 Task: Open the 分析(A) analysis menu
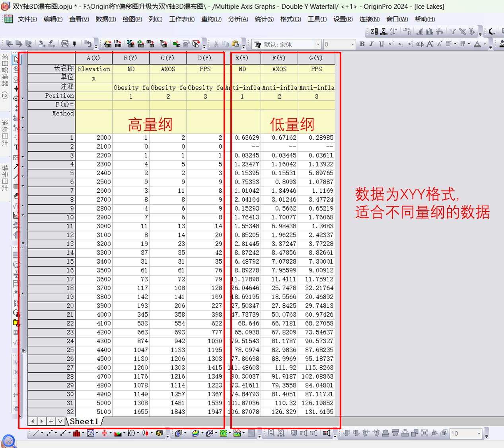238,19
